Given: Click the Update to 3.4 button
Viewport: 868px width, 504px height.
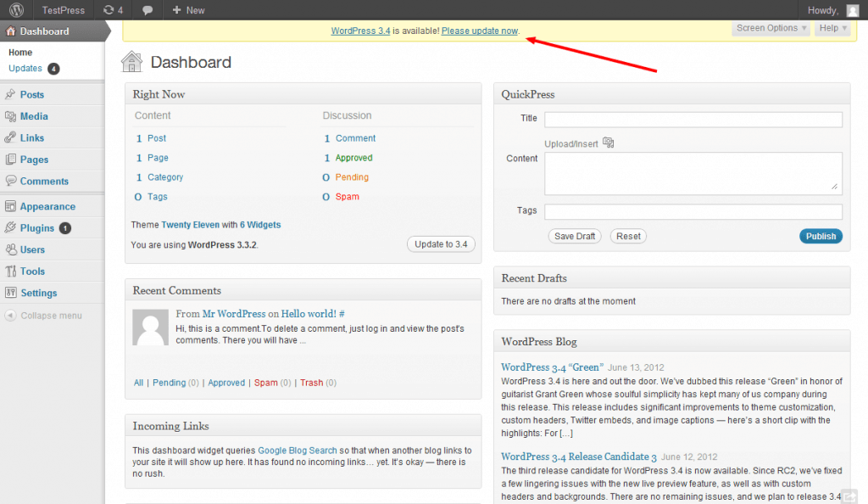Looking at the screenshot, I should 441,244.
